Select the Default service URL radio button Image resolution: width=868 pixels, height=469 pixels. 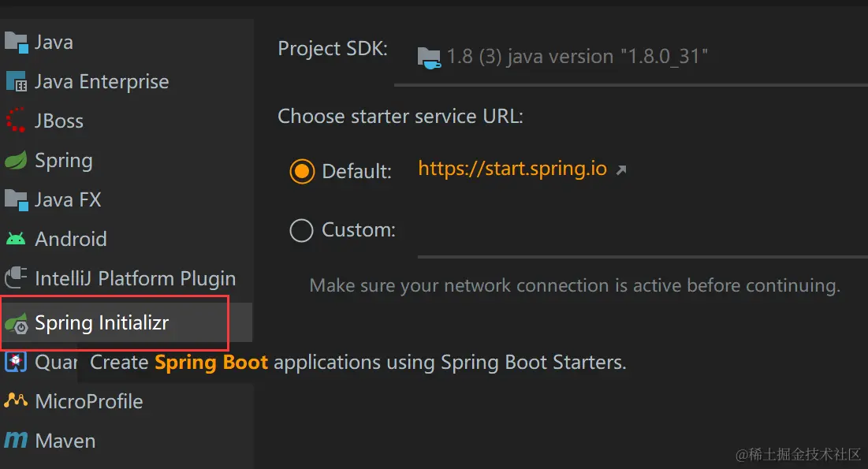302,171
